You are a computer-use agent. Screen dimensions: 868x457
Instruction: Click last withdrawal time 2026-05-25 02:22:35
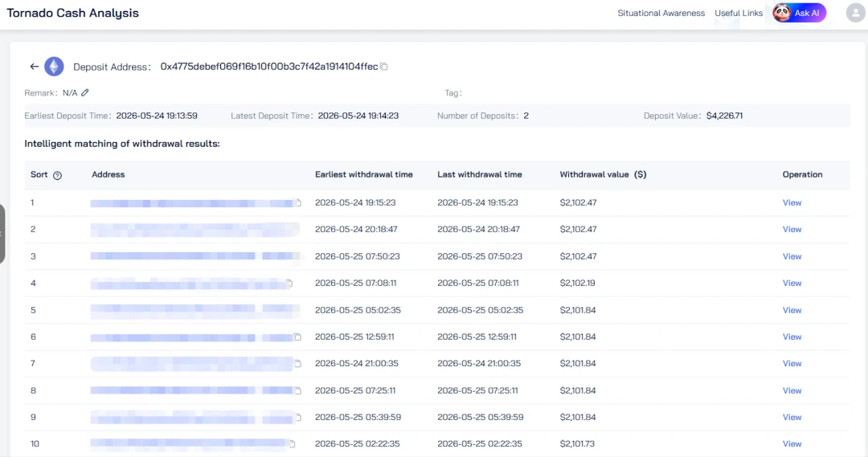[479, 443]
